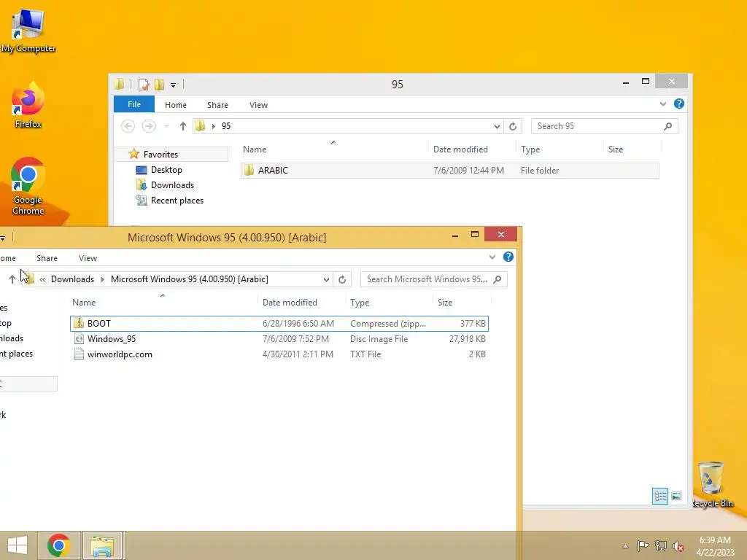Open network icon in system tray

click(661, 546)
